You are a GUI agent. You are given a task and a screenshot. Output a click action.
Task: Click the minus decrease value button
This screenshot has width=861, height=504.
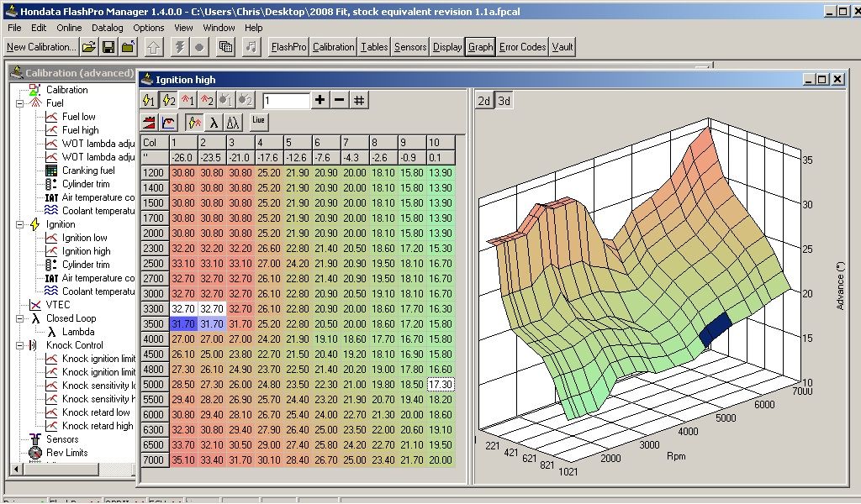(x=340, y=100)
